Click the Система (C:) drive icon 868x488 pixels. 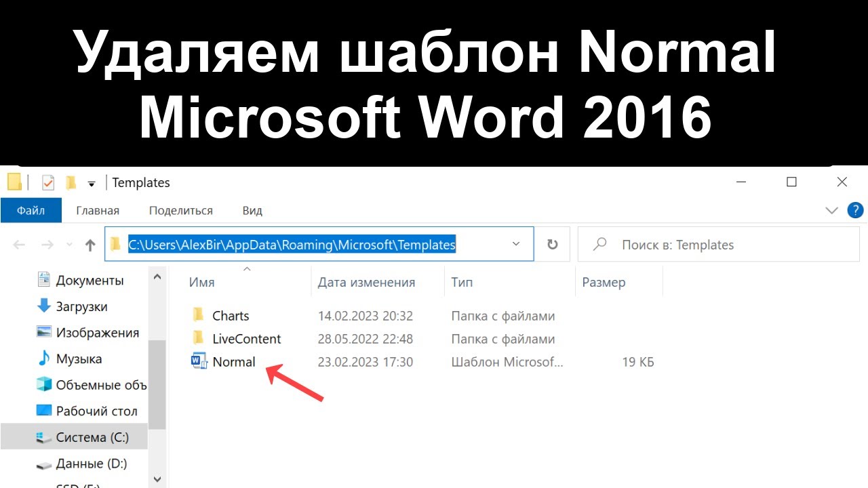point(44,438)
